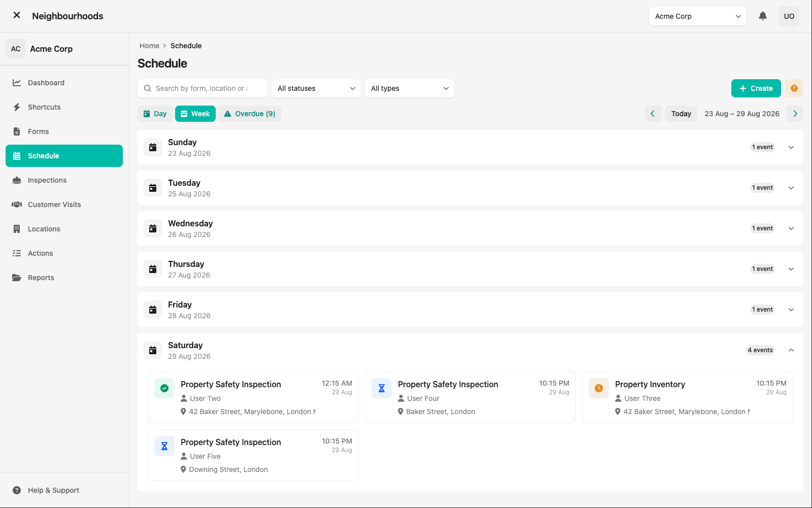The height and width of the screenshot is (508, 812).
Task: Switch to Week view
Action: [195, 114]
